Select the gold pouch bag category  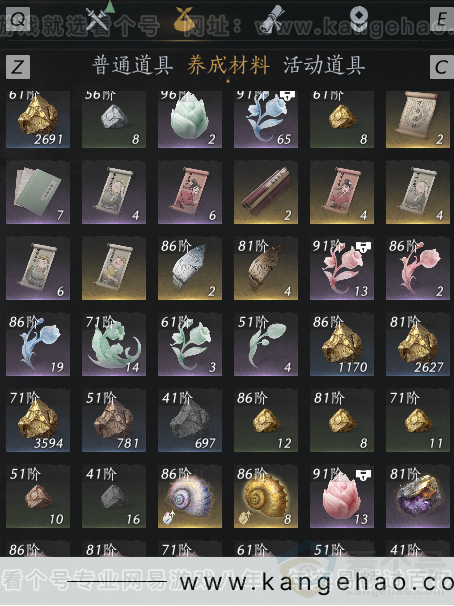pos(184,18)
